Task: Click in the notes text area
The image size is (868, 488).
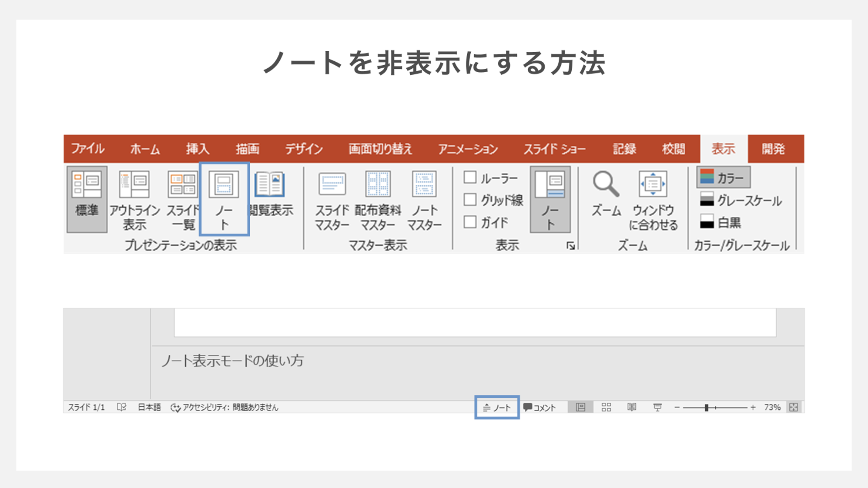Action: [478, 373]
